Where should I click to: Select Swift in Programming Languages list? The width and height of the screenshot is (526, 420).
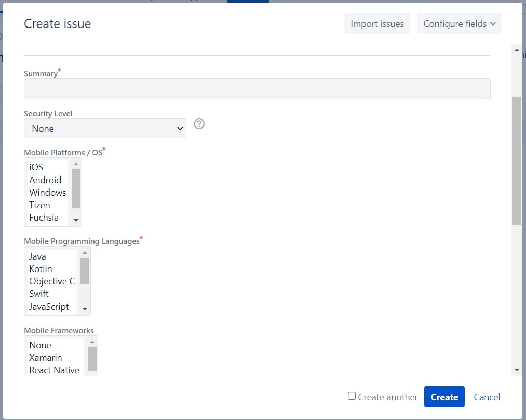[39, 293]
